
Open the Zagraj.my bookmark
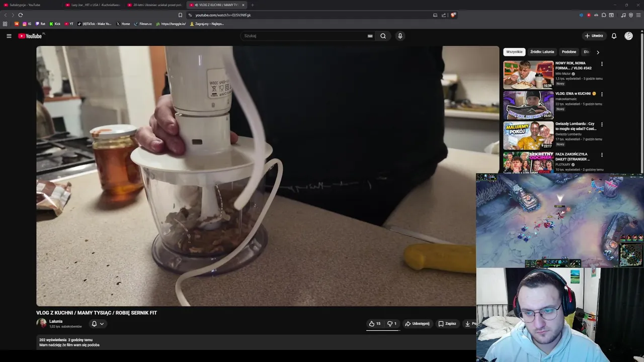pos(207,24)
